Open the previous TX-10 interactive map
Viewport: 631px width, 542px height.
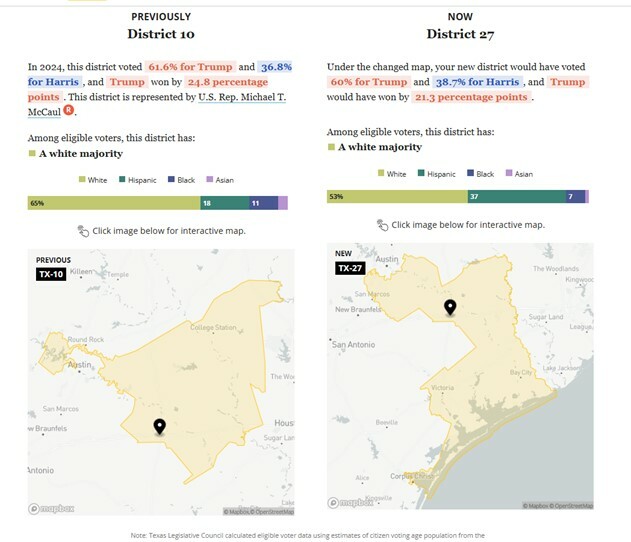click(x=161, y=382)
